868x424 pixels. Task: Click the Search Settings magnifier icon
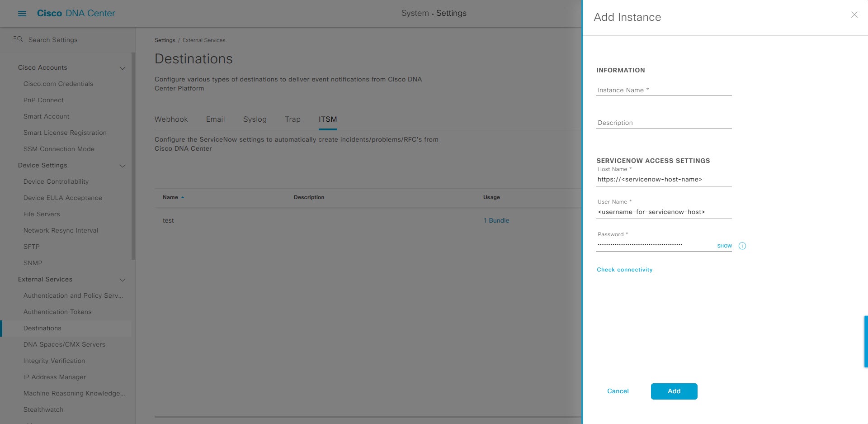(17, 39)
